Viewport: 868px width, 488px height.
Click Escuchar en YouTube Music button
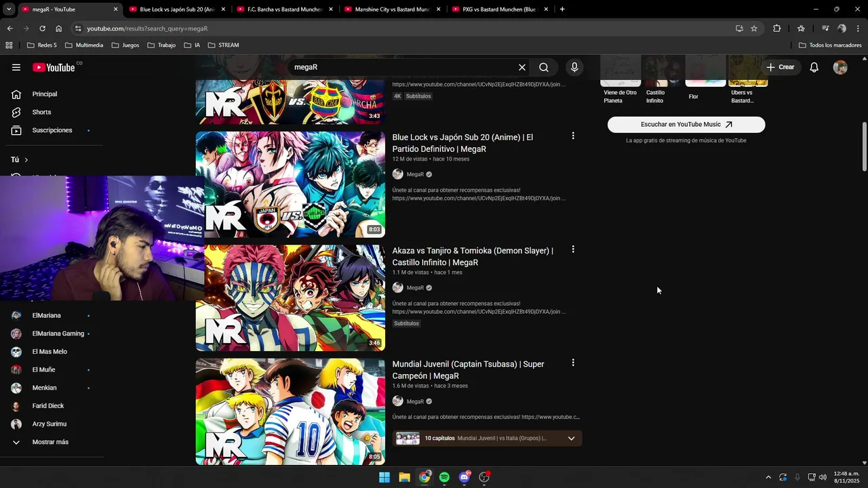[x=686, y=125]
